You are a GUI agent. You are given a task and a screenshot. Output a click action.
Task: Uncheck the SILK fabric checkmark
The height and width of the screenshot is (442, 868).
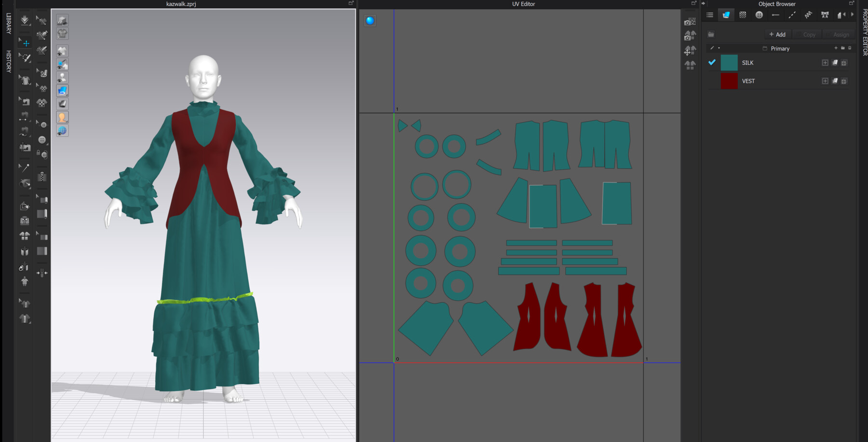point(712,63)
